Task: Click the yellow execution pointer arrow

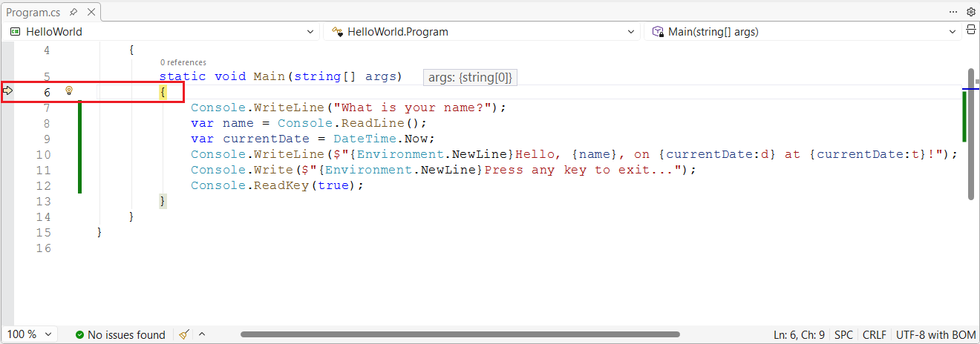Action: coord(8,91)
